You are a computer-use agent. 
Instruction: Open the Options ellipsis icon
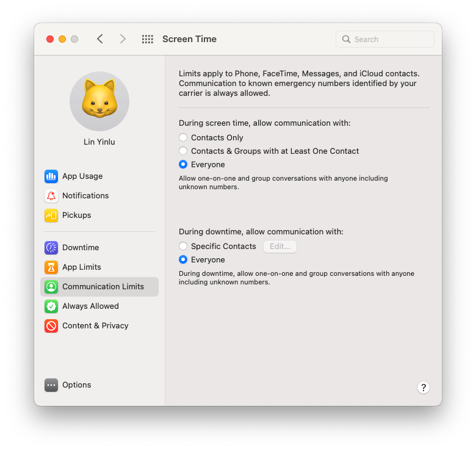tap(51, 385)
